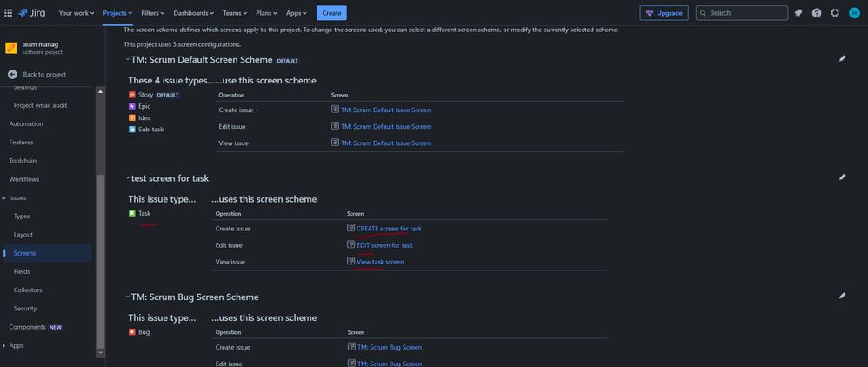Click the Back to project arrow icon
Screen dimensions: 868x367
12,74
